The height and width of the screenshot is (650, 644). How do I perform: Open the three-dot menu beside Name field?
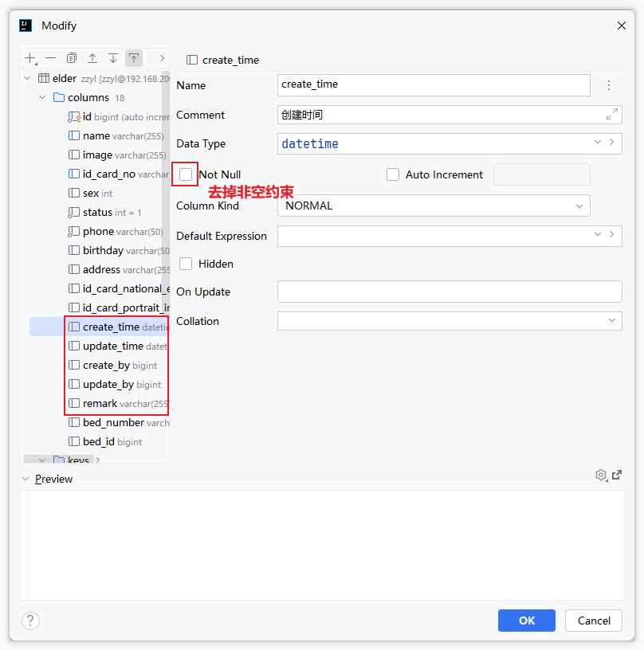coord(609,85)
